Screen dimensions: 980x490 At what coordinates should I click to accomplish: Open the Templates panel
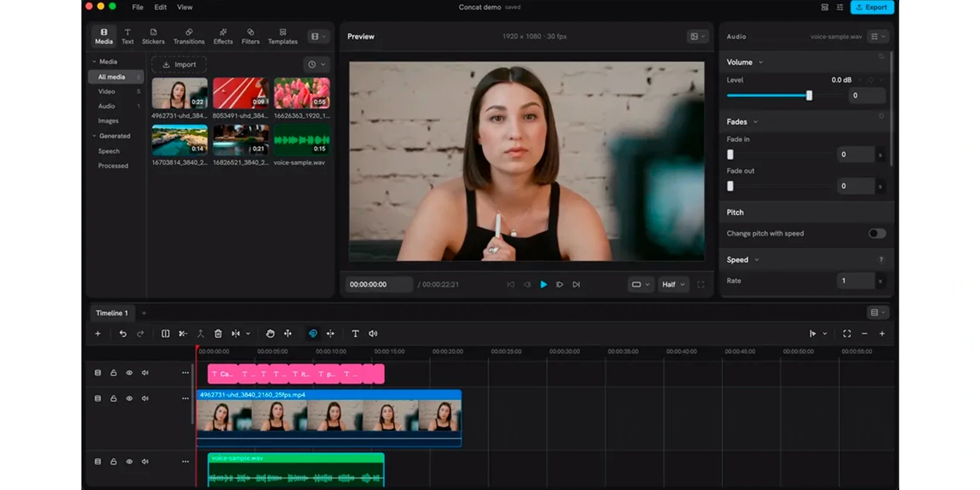pyautogui.click(x=283, y=36)
